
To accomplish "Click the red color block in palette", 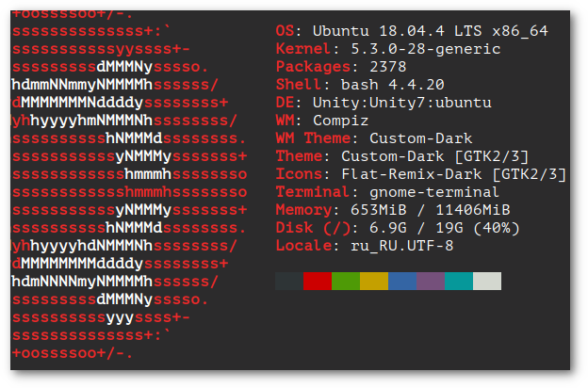I will tap(318, 281).
